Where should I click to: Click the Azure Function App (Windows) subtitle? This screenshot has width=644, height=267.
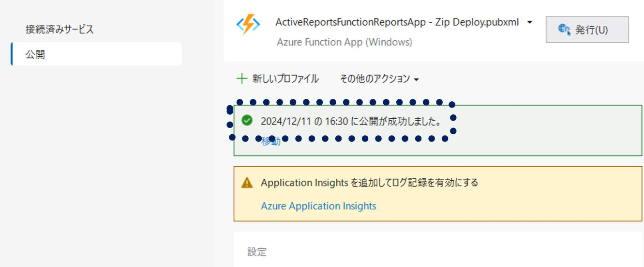point(344,42)
